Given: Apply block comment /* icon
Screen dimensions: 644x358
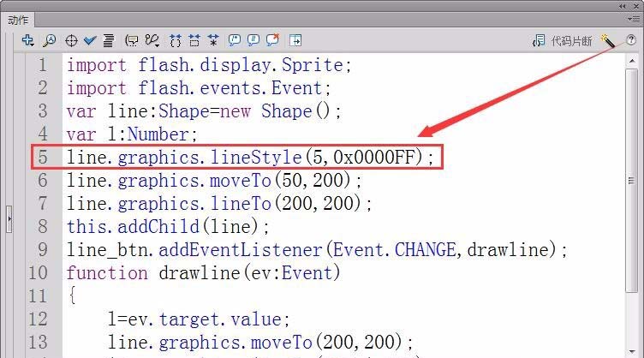Looking at the screenshot, I should [x=234, y=40].
